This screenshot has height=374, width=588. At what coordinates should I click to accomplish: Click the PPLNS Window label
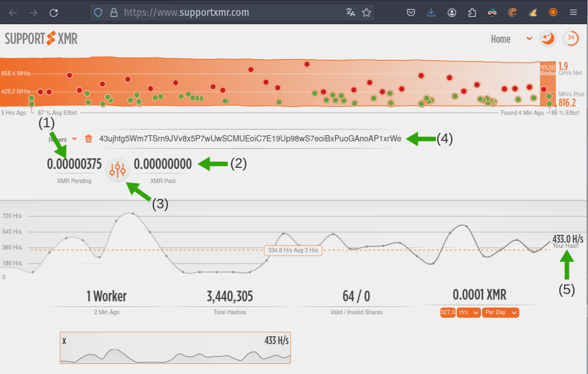point(548,70)
